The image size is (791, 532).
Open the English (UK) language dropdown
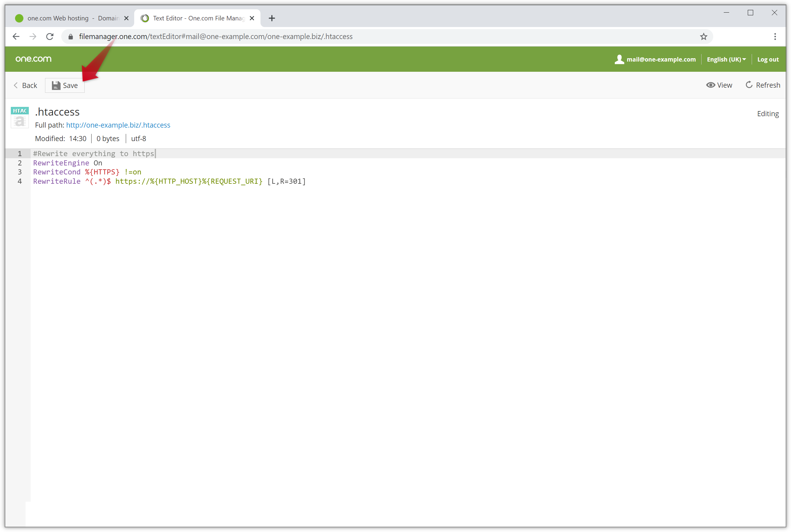point(726,59)
